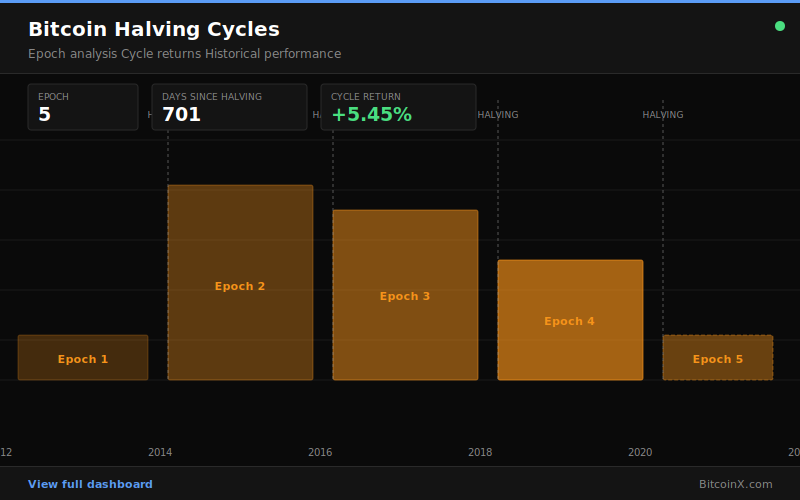
Task: Choose the Epoch 4 bar
Action: tap(570, 320)
